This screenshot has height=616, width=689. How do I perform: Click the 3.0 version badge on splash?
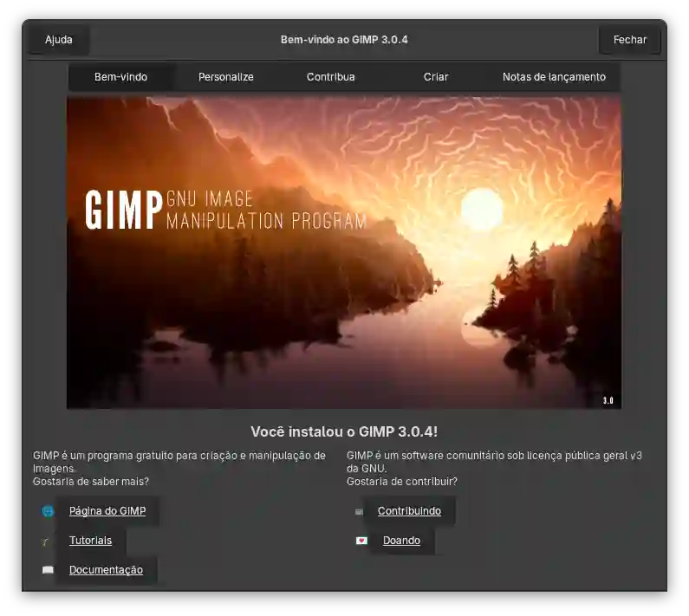pyautogui.click(x=608, y=400)
